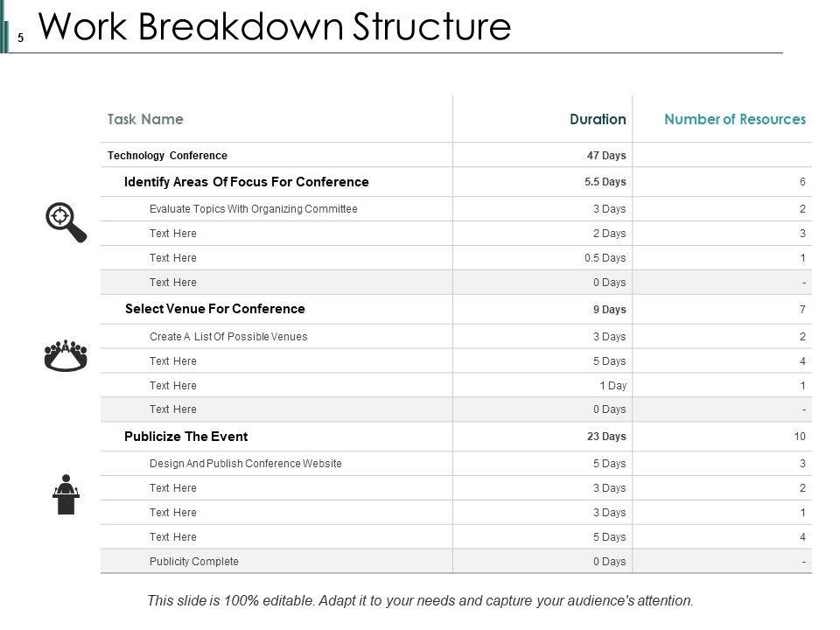The image size is (840, 630).
Task: Select the Publicity Complete milestone row
Action: click(193, 562)
